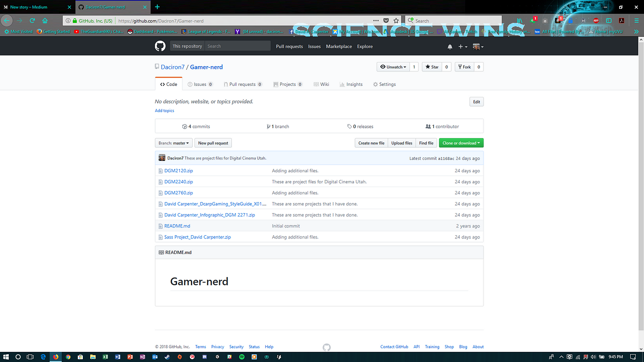
Task: Click the New pull request button
Action: [x=213, y=143]
